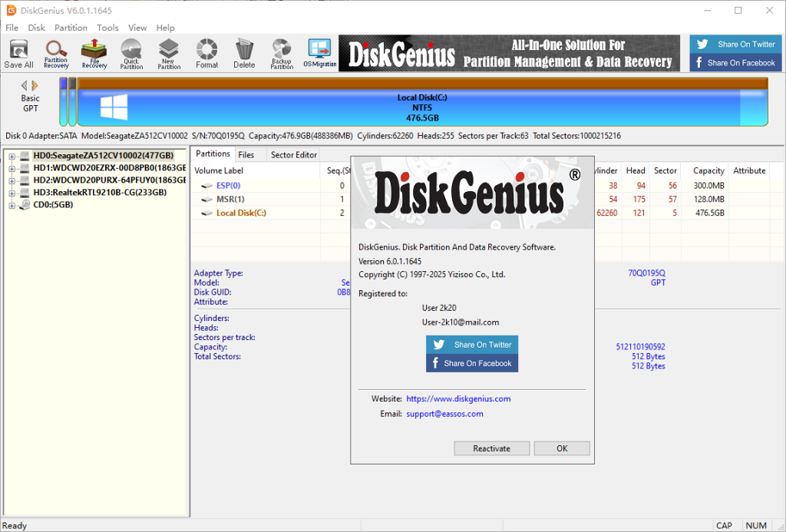786x532 pixels.
Task: Select the ESP(0) volume label
Action: click(228, 186)
